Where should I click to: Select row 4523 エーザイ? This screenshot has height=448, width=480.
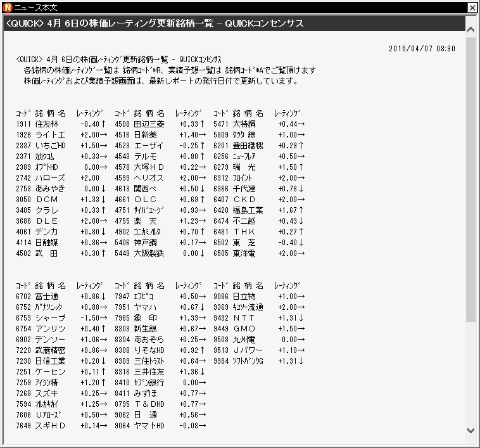160,146
